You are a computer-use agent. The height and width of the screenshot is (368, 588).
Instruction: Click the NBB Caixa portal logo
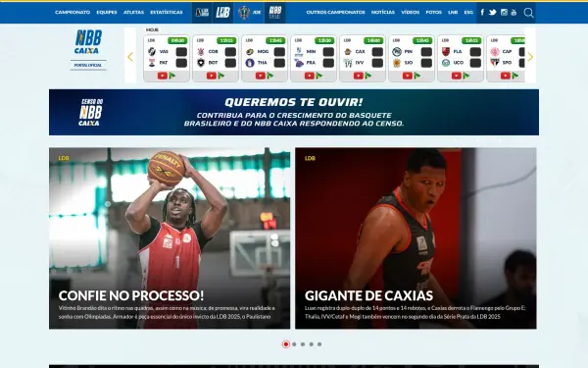pyautogui.click(x=88, y=42)
